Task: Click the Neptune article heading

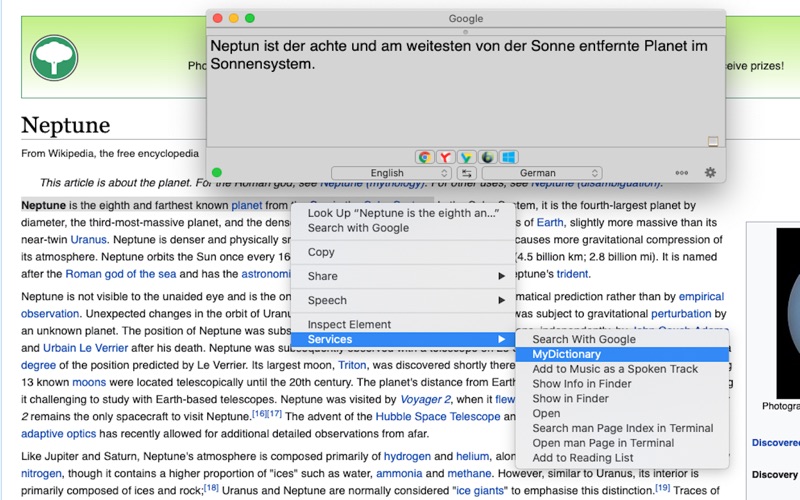Action: (x=66, y=125)
